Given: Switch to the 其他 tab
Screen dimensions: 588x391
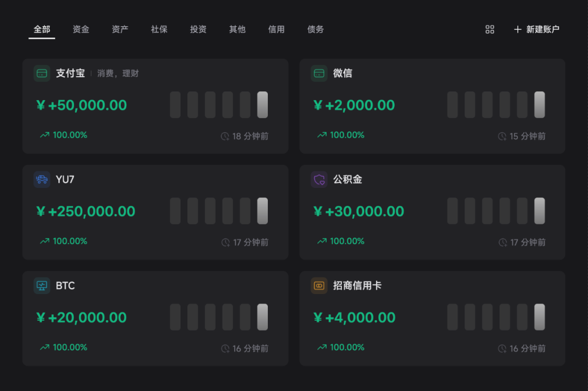Looking at the screenshot, I should tap(237, 29).
